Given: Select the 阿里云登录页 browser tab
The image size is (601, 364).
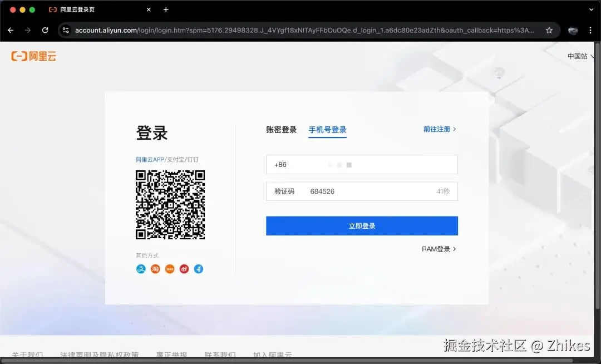Looking at the screenshot, I should 100,9.
